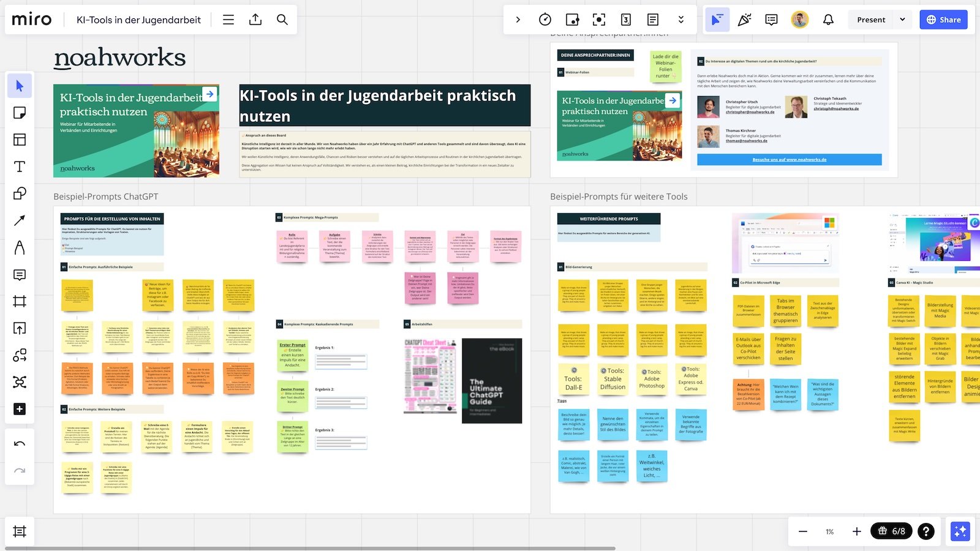Image resolution: width=980 pixels, height=551 pixels.
Task: Open the Miro AI assistant sparkle button
Action: 960,531
